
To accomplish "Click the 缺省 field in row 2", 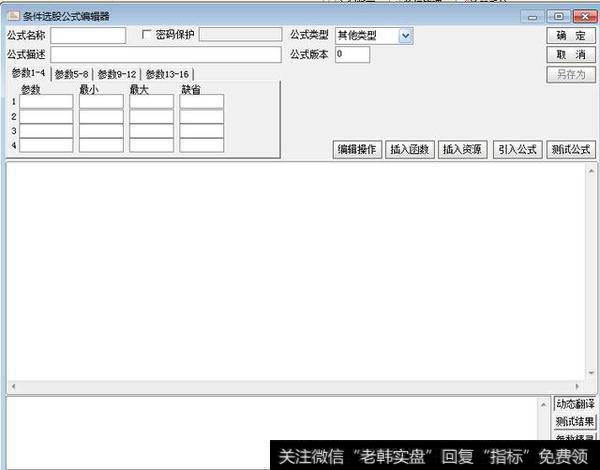I will tap(202, 116).
